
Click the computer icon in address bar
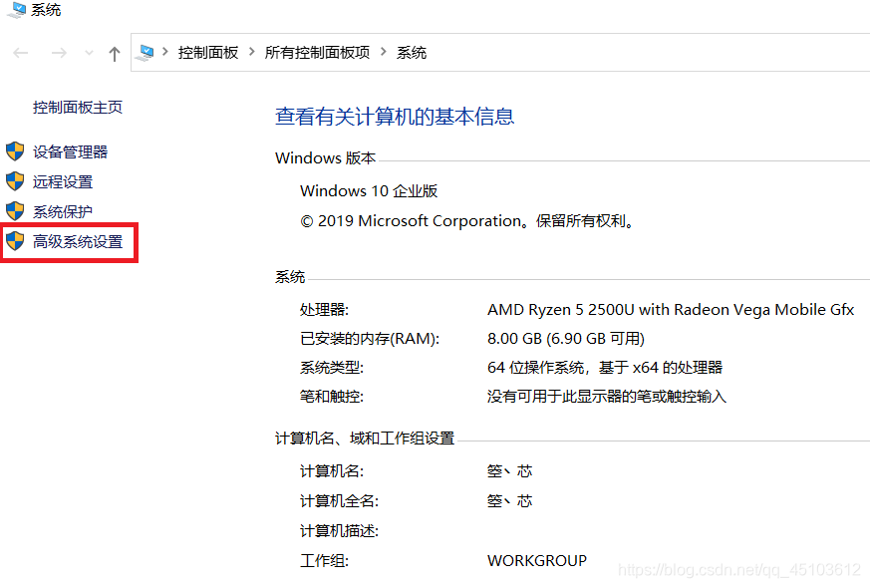[x=145, y=53]
